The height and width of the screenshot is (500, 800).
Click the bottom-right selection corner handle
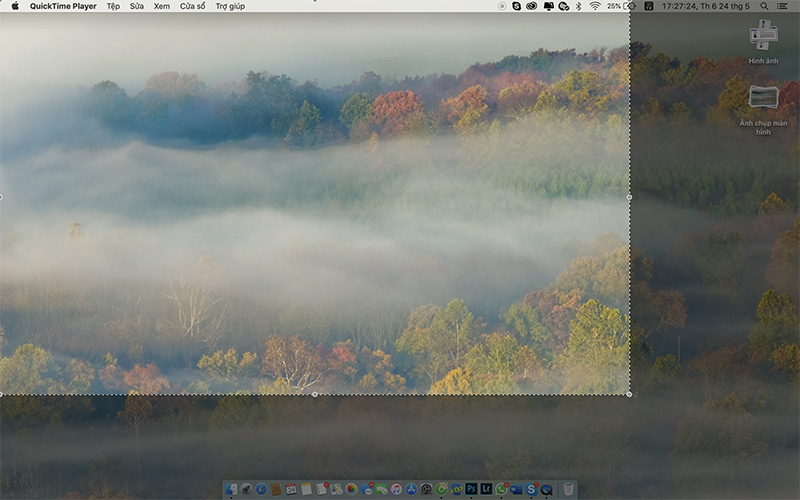click(x=629, y=394)
